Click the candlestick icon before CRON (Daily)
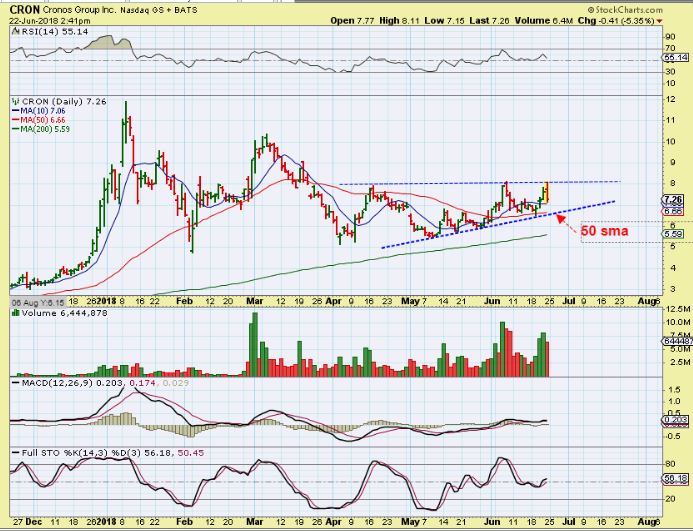Screen dimensions: 693x531 click(16, 102)
